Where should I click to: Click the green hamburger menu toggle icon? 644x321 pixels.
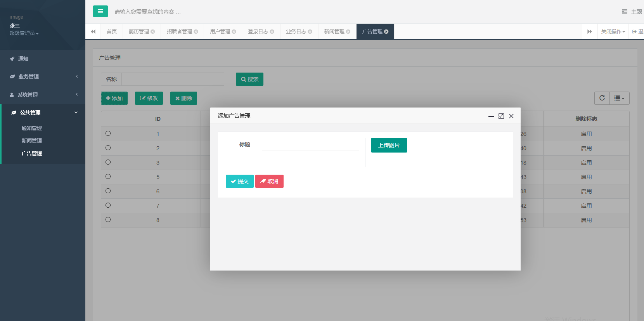coord(100,11)
